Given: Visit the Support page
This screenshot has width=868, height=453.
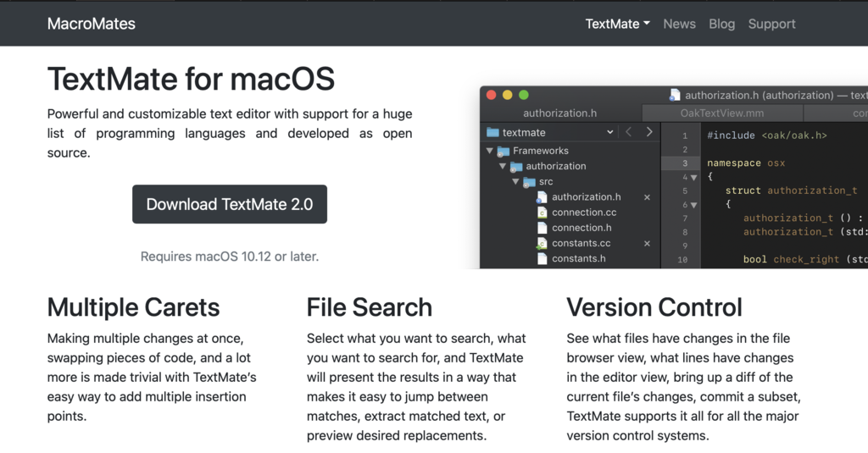Looking at the screenshot, I should tap(771, 24).
